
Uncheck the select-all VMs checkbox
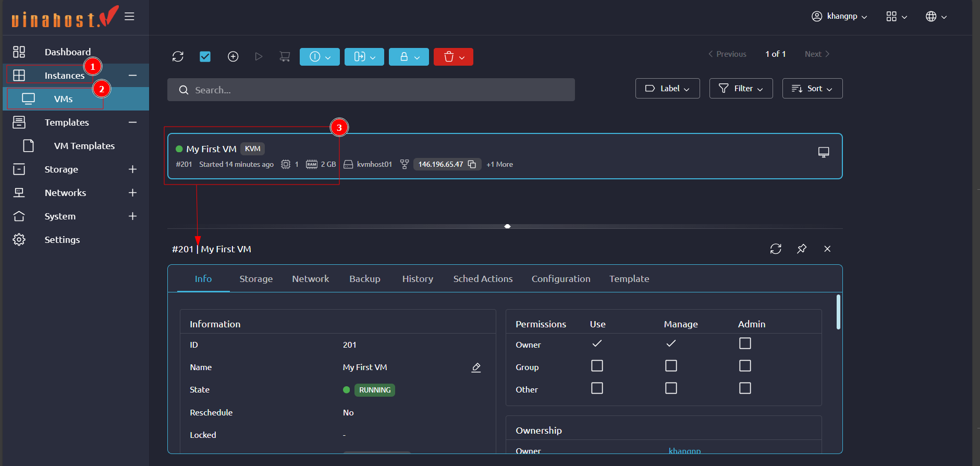tap(205, 56)
